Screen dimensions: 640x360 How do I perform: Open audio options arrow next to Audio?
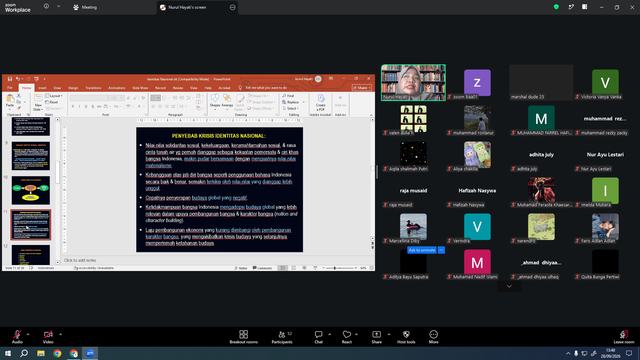click(28, 334)
